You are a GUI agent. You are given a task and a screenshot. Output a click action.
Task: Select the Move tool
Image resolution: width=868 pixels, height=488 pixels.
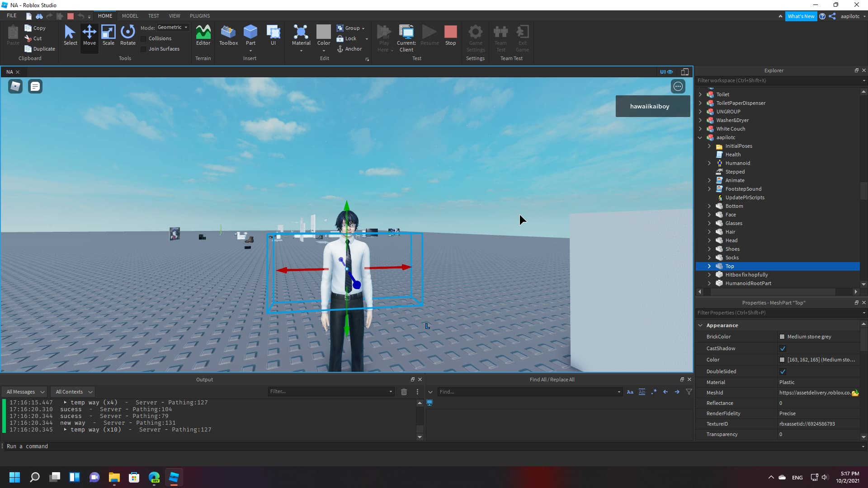pyautogui.click(x=89, y=36)
